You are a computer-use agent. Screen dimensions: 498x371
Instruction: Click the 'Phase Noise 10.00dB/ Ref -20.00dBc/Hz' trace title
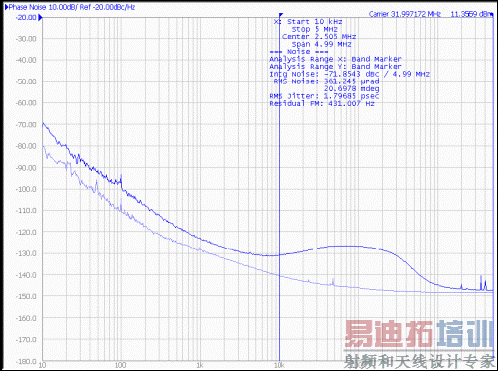tap(72, 7)
